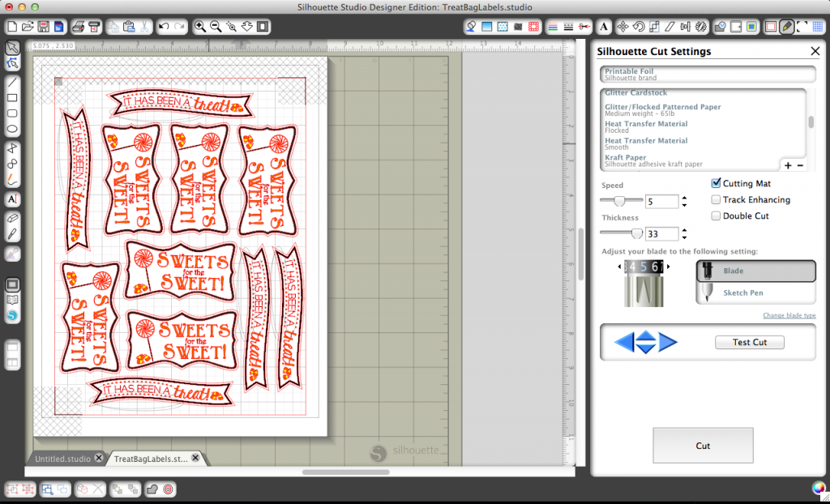Switch to the TreatBagLabels.st... tab
This screenshot has width=830, height=504.
coord(151,459)
